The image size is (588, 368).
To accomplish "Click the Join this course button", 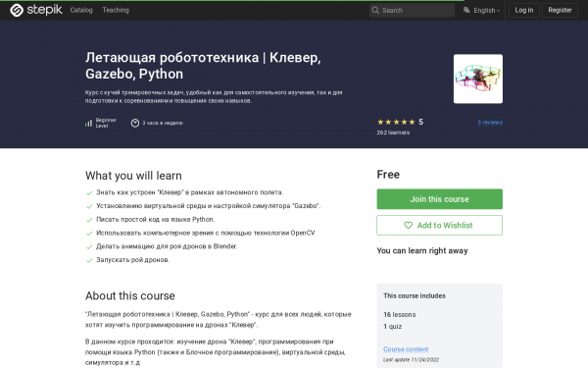I will pyautogui.click(x=439, y=199).
